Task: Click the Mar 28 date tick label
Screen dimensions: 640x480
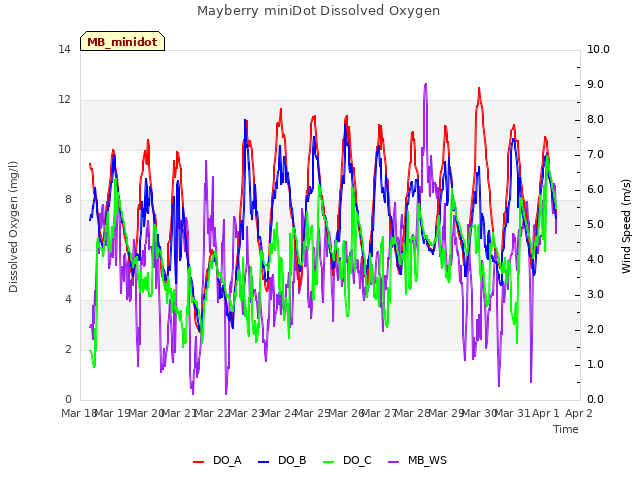Action: (413, 413)
